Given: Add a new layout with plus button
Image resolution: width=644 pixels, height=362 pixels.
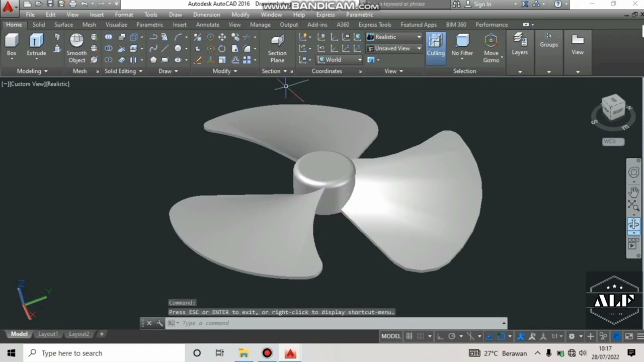Looking at the screenshot, I should 101,334.
